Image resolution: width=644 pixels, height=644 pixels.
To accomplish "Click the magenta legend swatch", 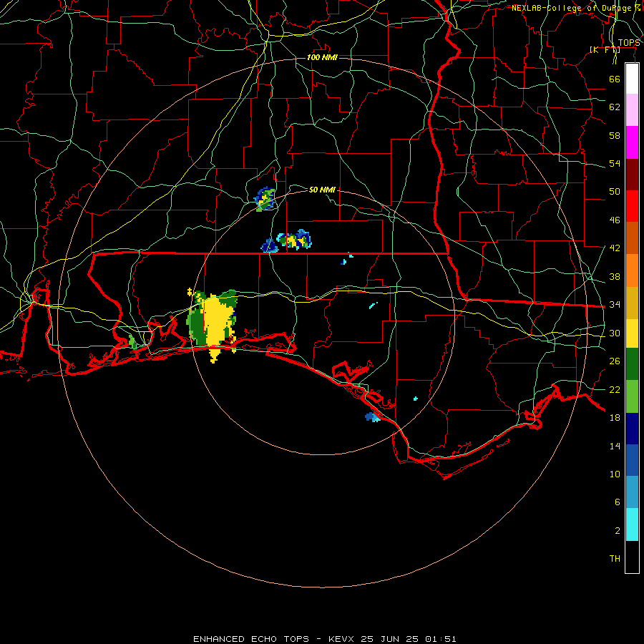I will pos(632,142).
